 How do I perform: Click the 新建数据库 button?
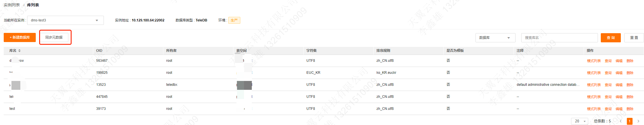pyautogui.click(x=20, y=37)
